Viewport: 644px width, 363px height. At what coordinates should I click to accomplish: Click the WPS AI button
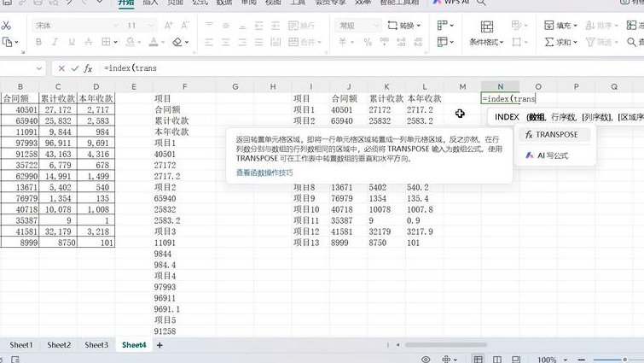451,3
